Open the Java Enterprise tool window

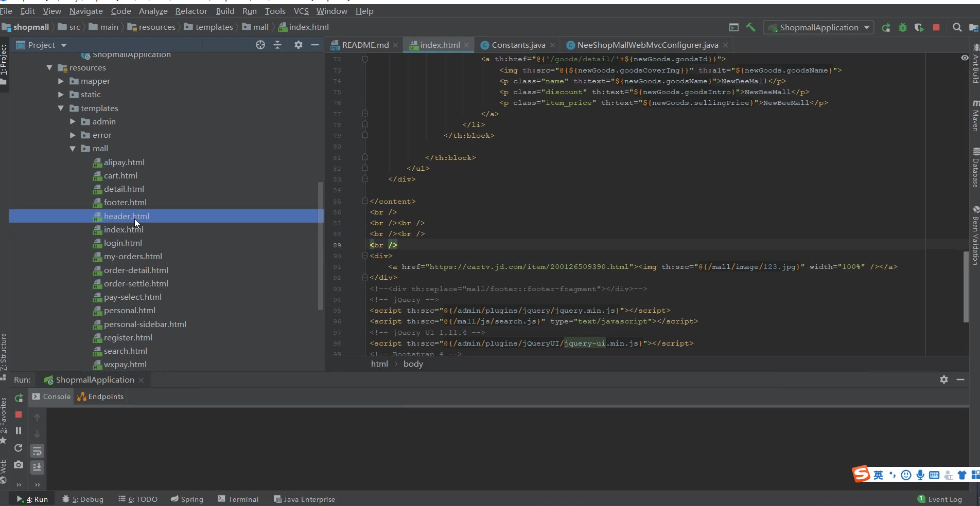pos(304,499)
